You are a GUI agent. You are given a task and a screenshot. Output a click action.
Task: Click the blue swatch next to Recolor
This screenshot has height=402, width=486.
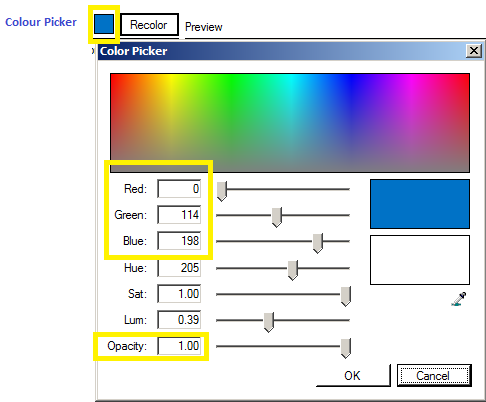pos(104,24)
